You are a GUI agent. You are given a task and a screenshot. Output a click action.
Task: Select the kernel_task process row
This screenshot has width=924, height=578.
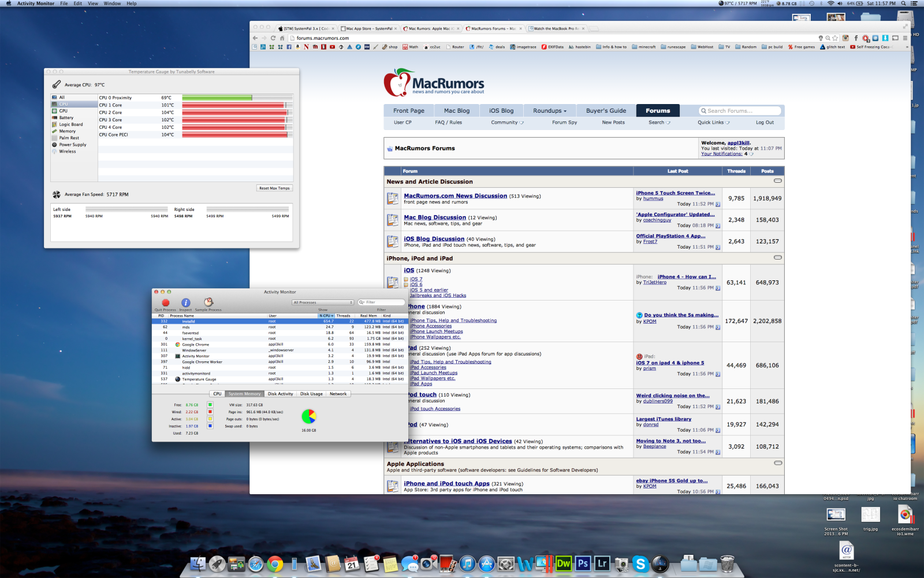[x=280, y=339]
